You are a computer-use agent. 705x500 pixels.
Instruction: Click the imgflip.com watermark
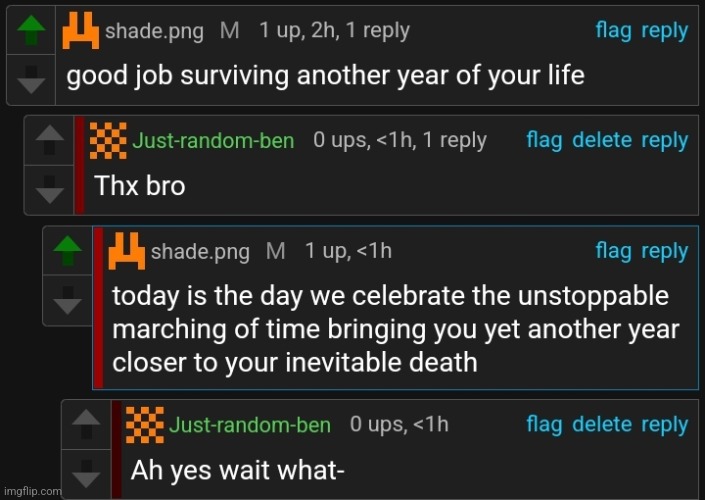point(32,491)
